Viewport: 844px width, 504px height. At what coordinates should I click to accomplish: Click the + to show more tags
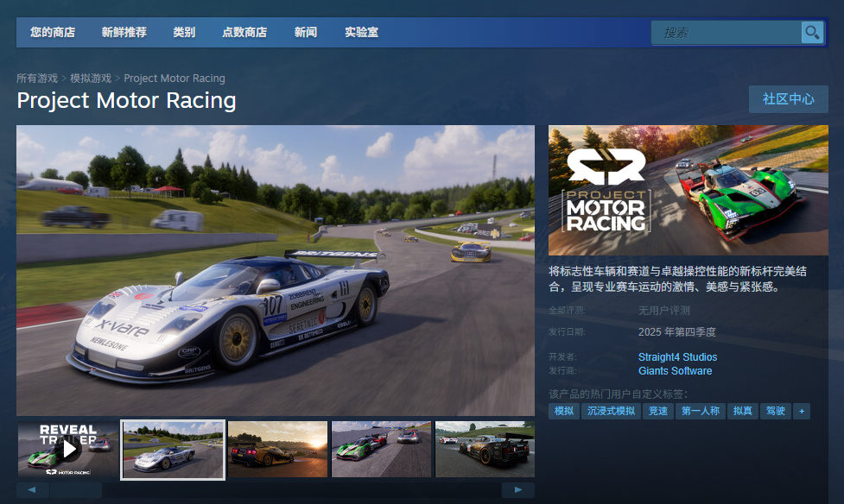[802, 411]
